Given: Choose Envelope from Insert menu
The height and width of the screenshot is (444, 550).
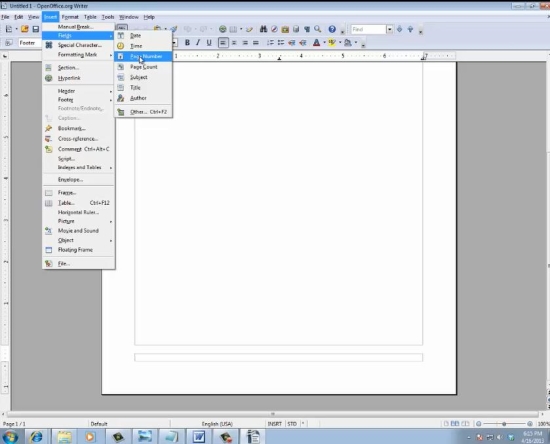Looking at the screenshot, I should point(78,180).
